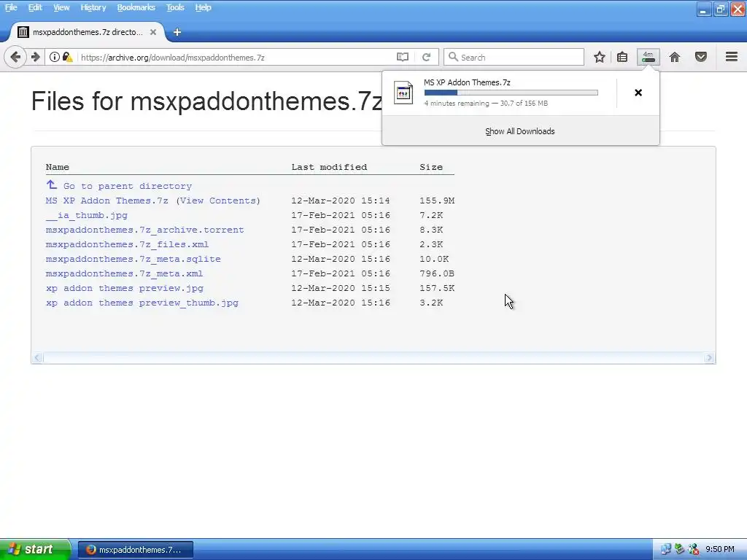Toggle Reader View icon in address bar

(x=403, y=57)
